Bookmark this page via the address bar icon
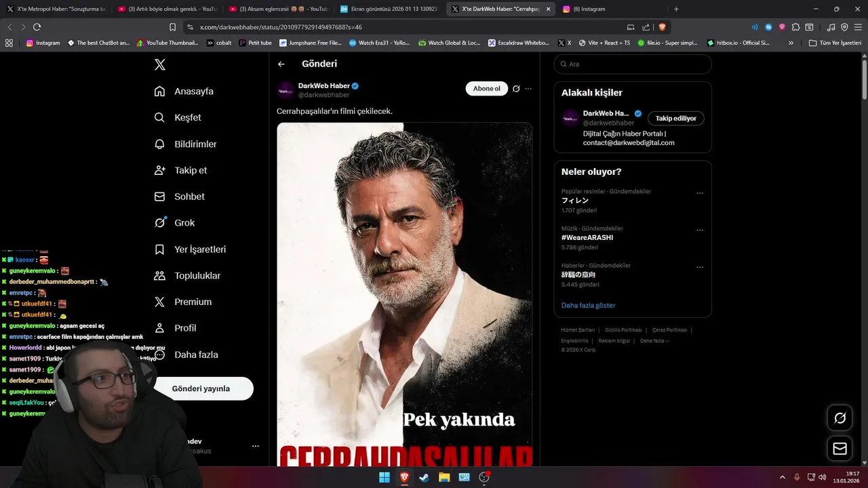 [173, 27]
